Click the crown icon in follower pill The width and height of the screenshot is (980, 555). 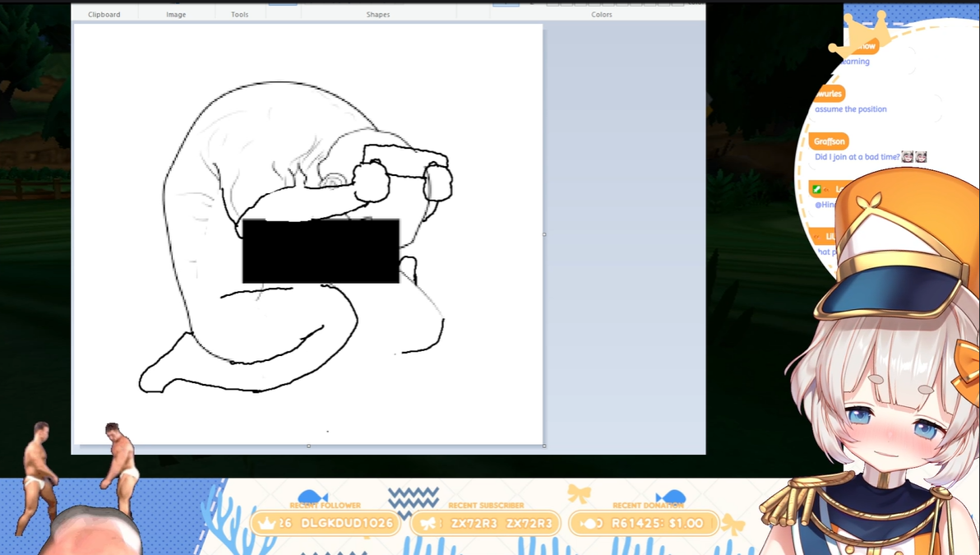pyautogui.click(x=267, y=523)
